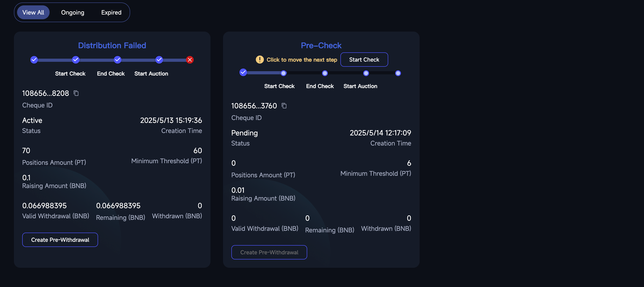Click the Pending status value
The height and width of the screenshot is (287, 644).
coord(245,133)
